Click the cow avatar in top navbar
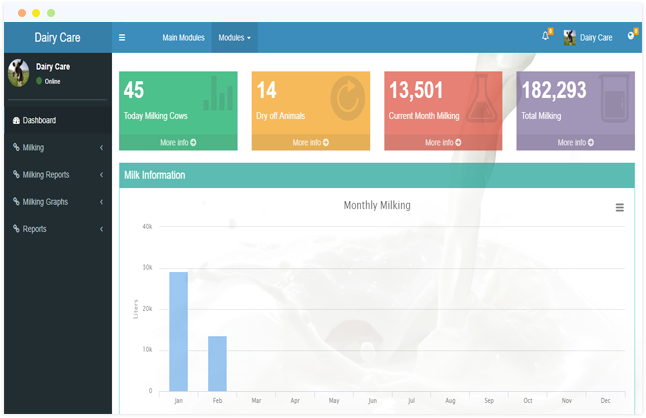 tap(570, 37)
